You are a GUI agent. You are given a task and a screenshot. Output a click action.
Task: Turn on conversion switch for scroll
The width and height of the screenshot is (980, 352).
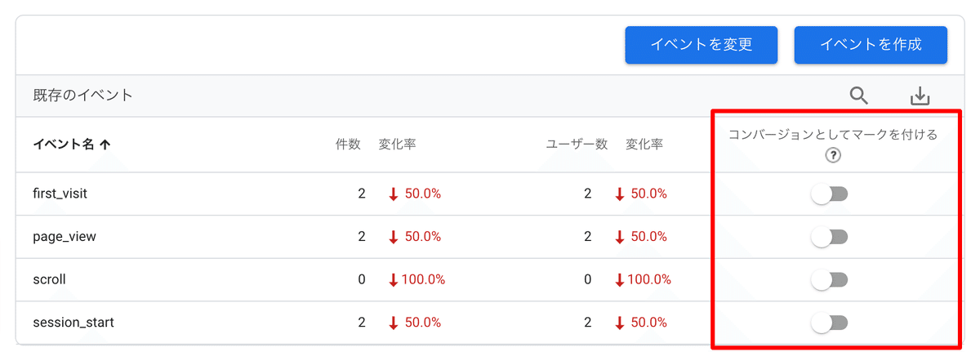(x=831, y=280)
